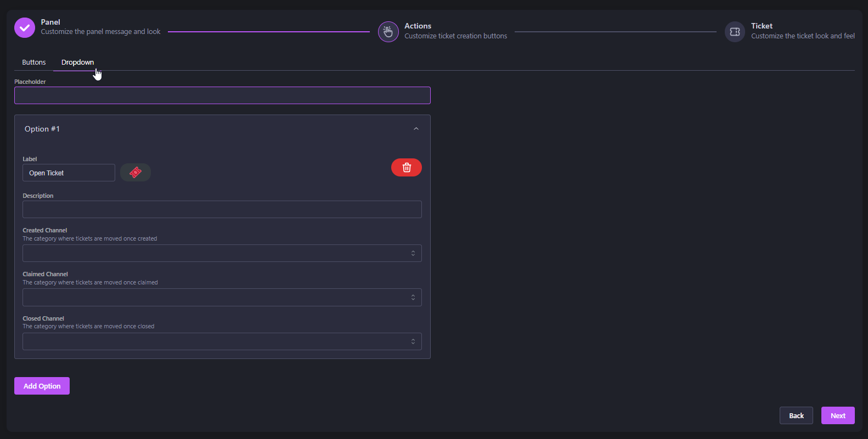The image size is (868, 439).
Task: Select the Dropdown tab
Action: click(77, 62)
